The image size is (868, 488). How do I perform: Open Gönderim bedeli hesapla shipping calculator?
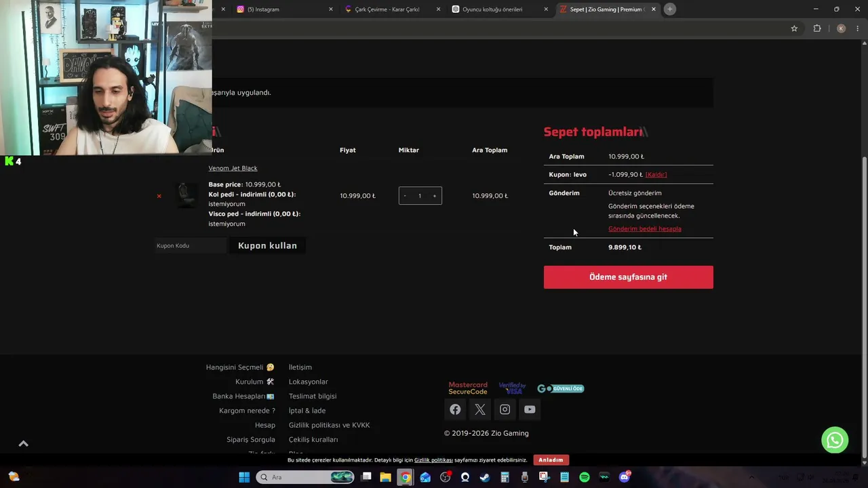(645, 229)
